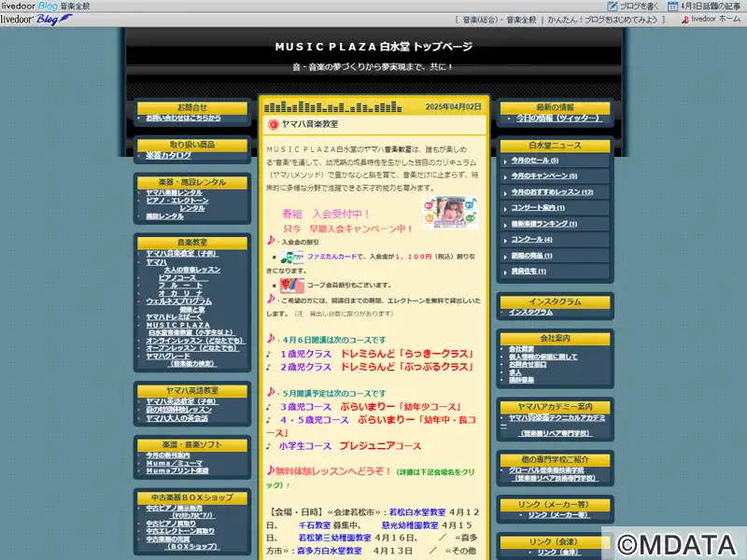Open 中古エレクトーン買取り link

tap(180, 531)
